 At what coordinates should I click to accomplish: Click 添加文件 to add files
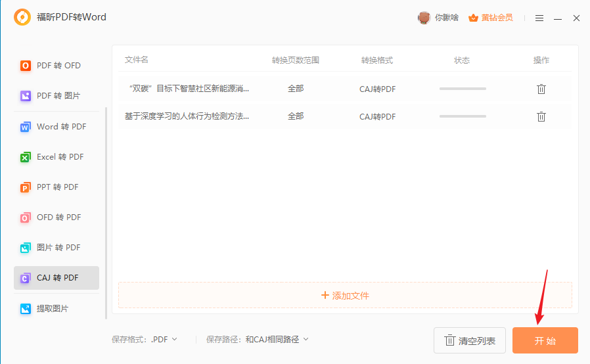pos(345,296)
